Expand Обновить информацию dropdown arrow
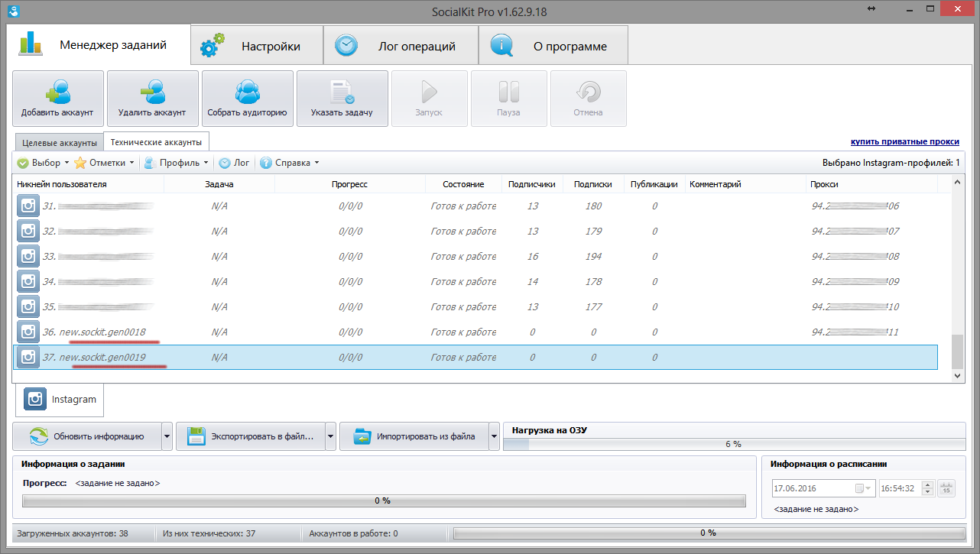This screenshot has width=980, height=554. pos(167,436)
